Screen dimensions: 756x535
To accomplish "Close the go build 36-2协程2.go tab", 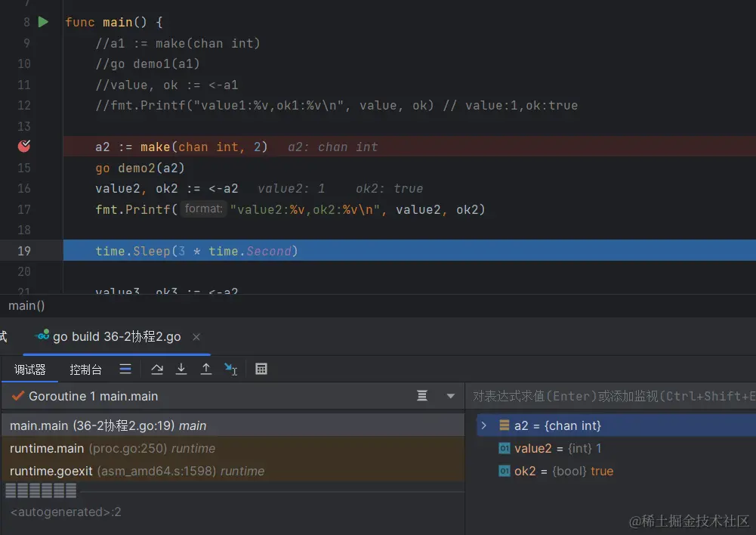I will (196, 337).
